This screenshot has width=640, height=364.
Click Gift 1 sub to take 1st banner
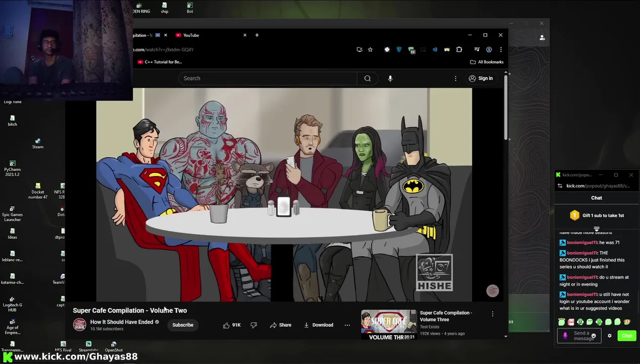(597, 215)
